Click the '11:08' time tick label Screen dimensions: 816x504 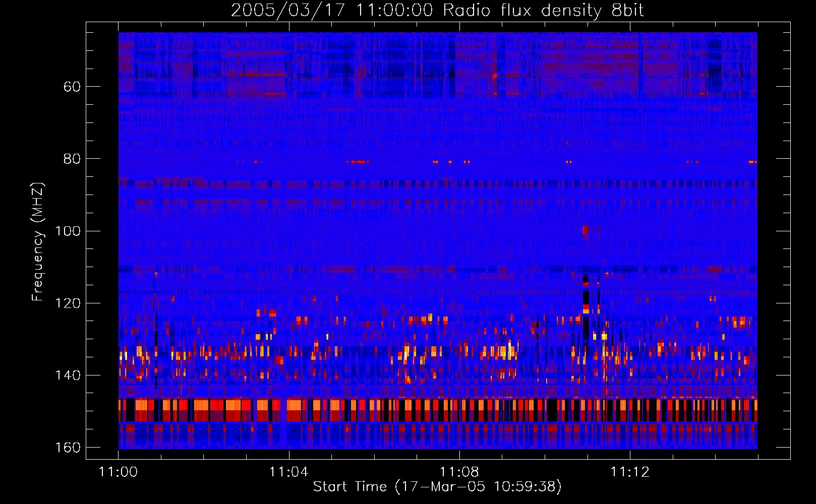click(459, 472)
